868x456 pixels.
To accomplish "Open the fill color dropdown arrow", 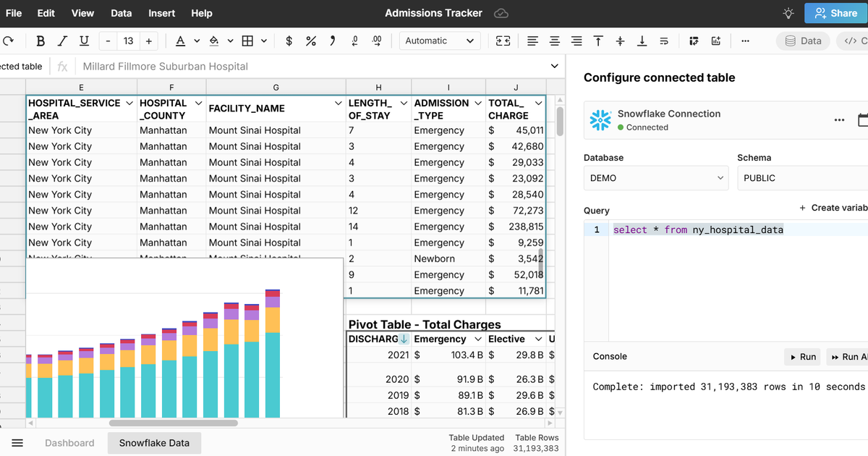I will pos(230,41).
